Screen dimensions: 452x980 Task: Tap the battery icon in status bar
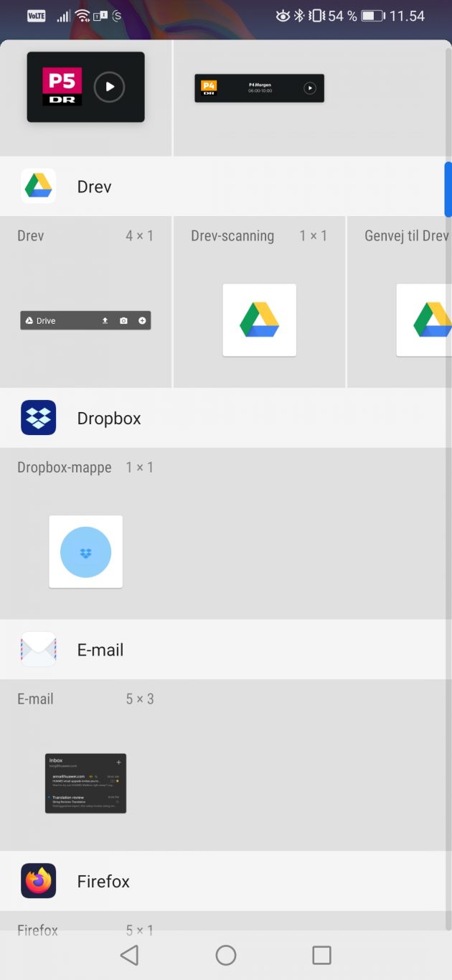tap(373, 16)
